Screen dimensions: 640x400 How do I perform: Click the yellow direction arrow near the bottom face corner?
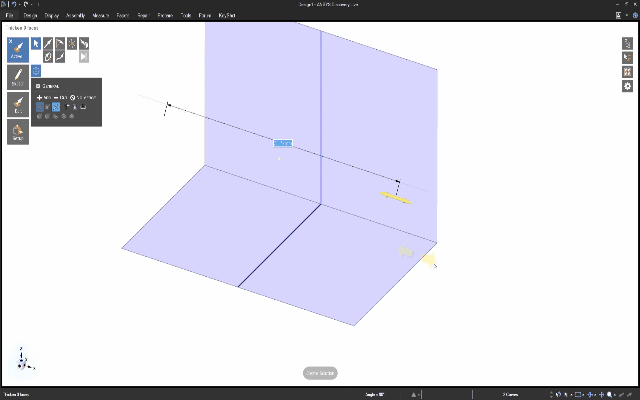click(x=429, y=260)
